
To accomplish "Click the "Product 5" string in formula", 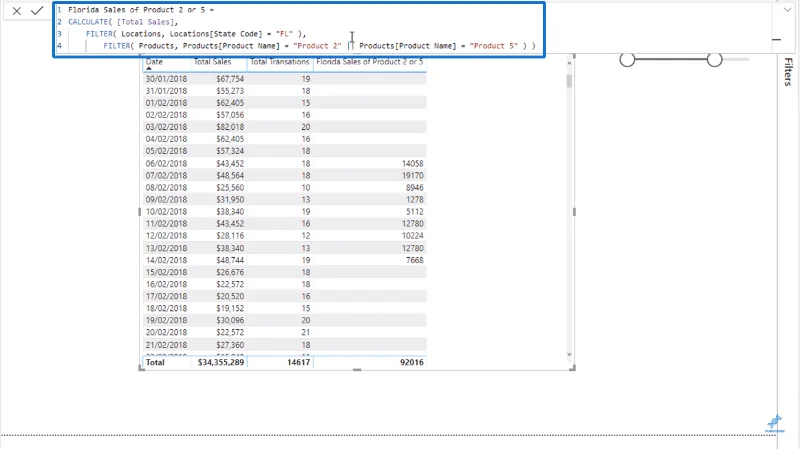I will (493, 46).
